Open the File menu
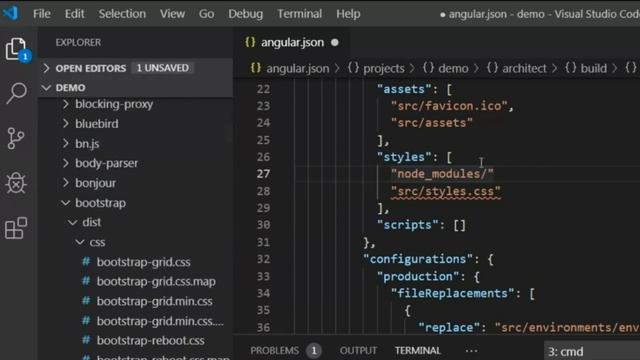640x360 pixels. coord(42,13)
